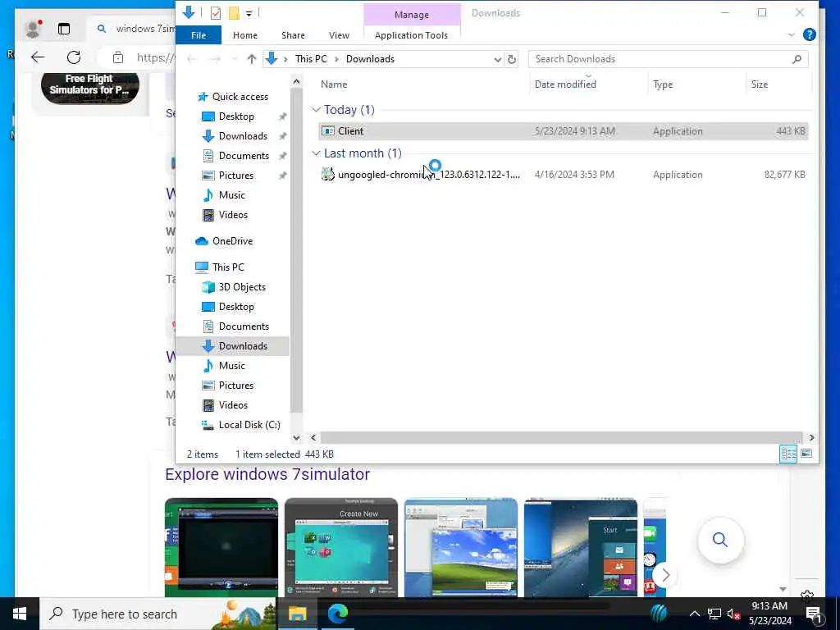This screenshot has width=840, height=630.
Task: Go up one folder level arrow
Action: click(251, 59)
